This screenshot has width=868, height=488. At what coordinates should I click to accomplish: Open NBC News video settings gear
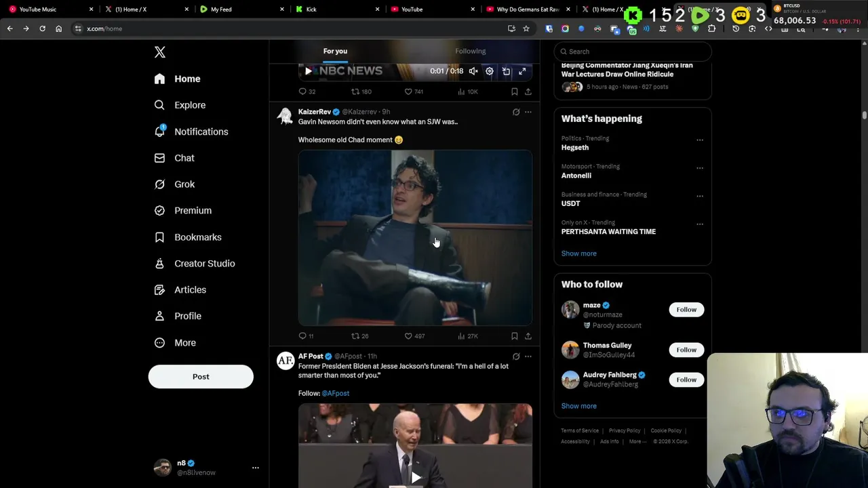point(490,71)
